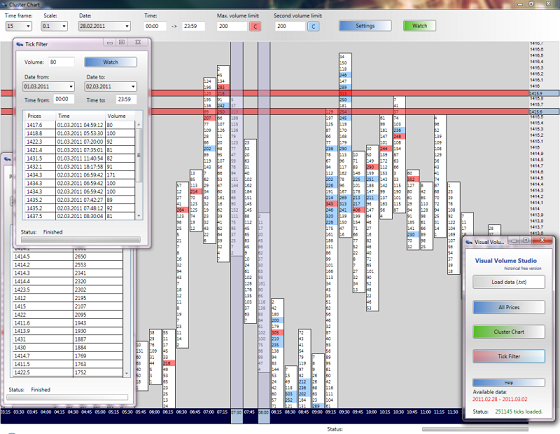Click the Watch button in Tick Filter

coord(110,62)
